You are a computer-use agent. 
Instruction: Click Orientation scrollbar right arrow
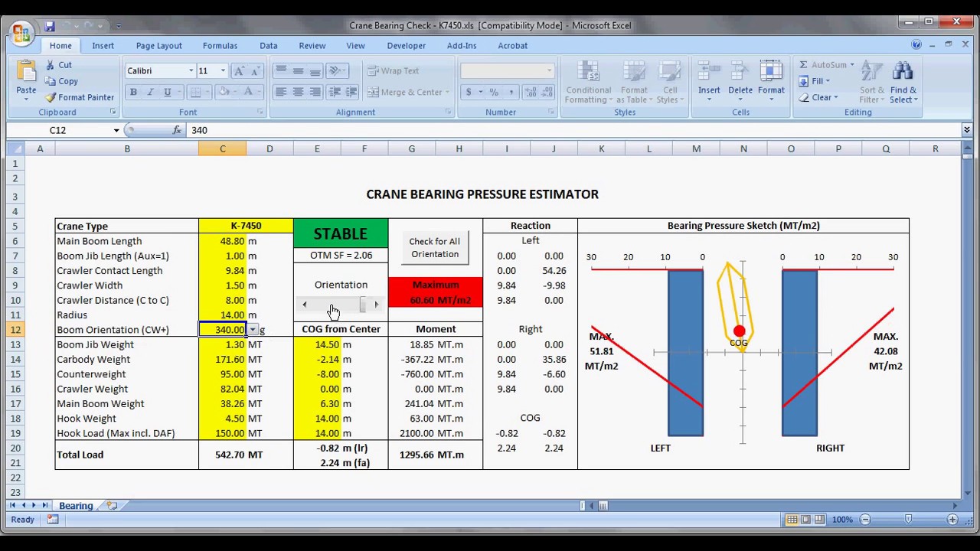(376, 305)
